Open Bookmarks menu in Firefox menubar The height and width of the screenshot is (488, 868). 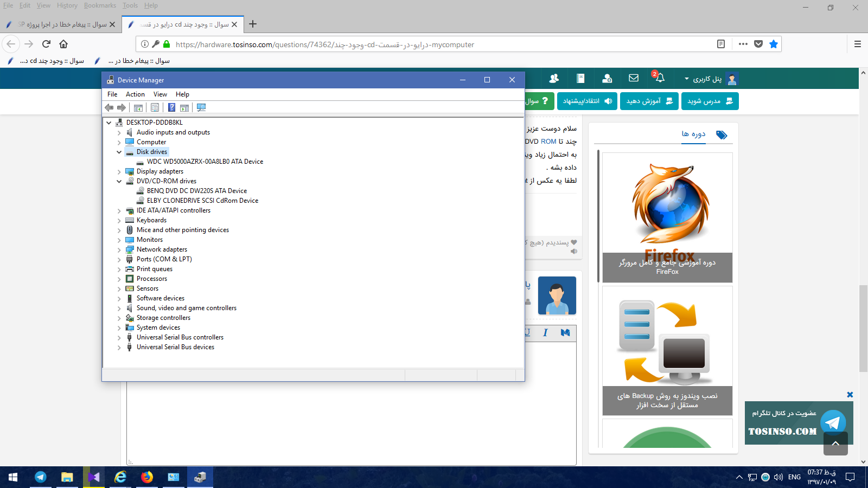(x=100, y=5)
